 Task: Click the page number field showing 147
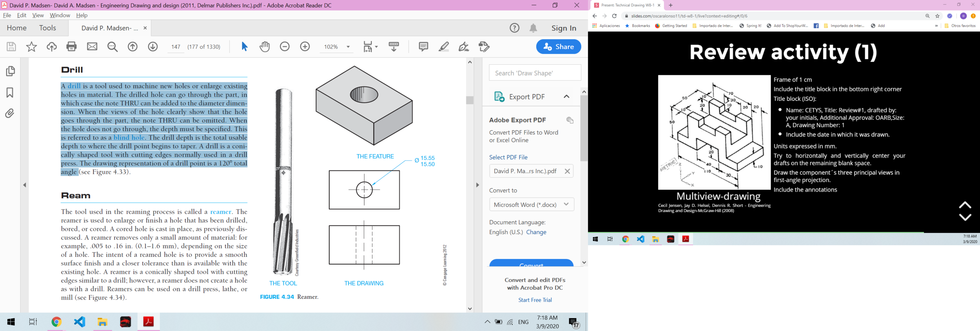click(x=176, y=47)
